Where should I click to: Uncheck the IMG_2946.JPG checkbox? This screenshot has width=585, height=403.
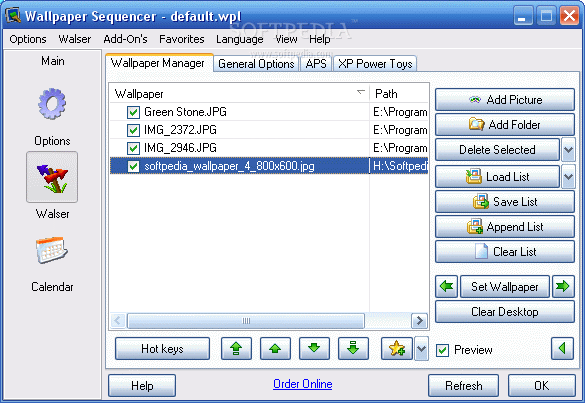[x=133, y=148]
